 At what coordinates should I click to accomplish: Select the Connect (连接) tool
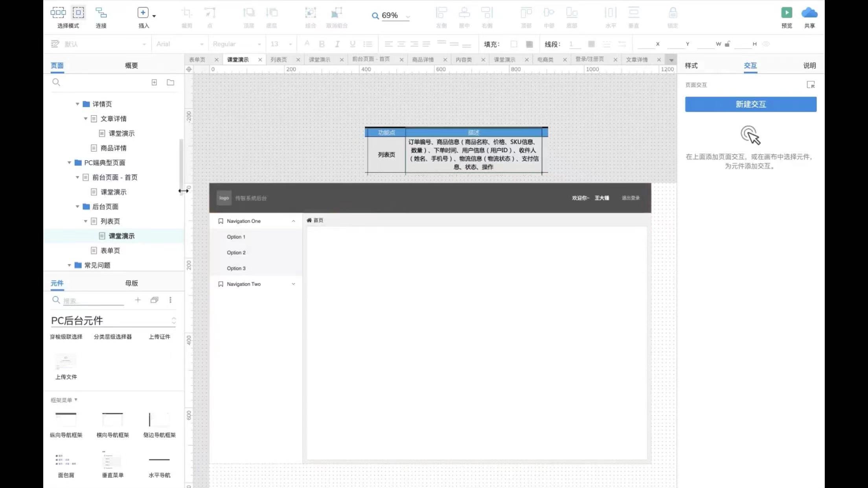coord(101,13)
